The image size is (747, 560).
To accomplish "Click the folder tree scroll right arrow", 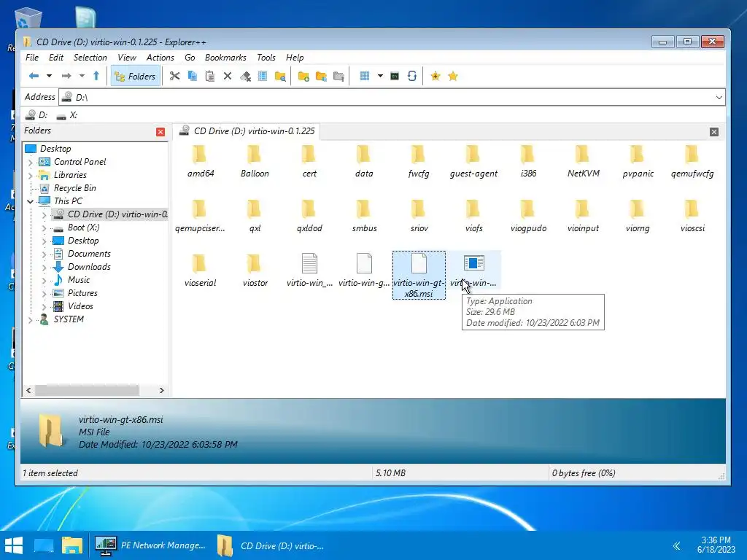I will tap(161, 391).
